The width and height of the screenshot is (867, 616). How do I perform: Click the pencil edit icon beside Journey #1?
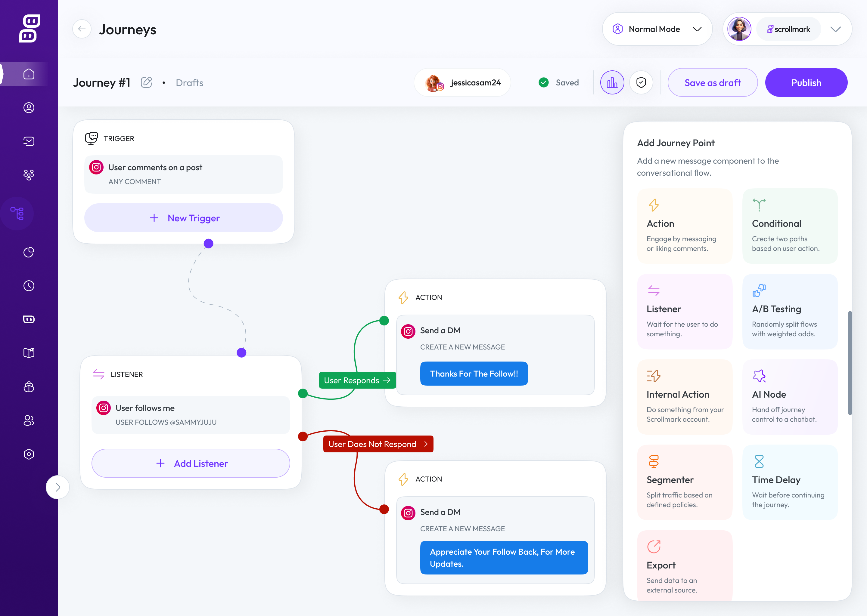pos(146,82)
